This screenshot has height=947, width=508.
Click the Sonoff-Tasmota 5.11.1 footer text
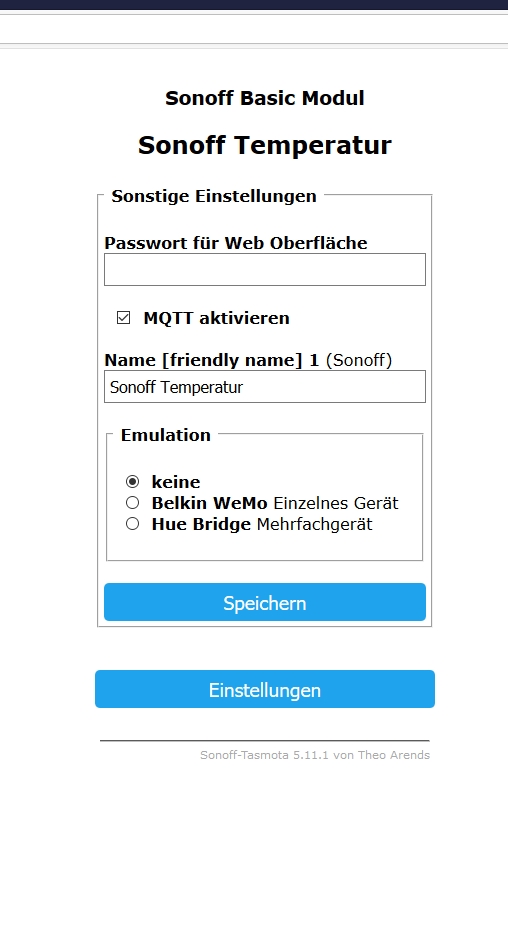[x=315, y=755]
